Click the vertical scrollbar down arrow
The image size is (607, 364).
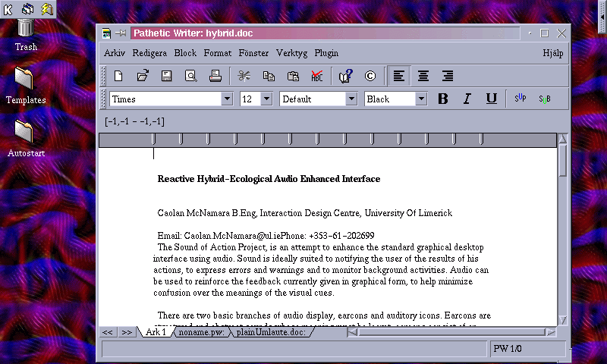pos(562,320)
